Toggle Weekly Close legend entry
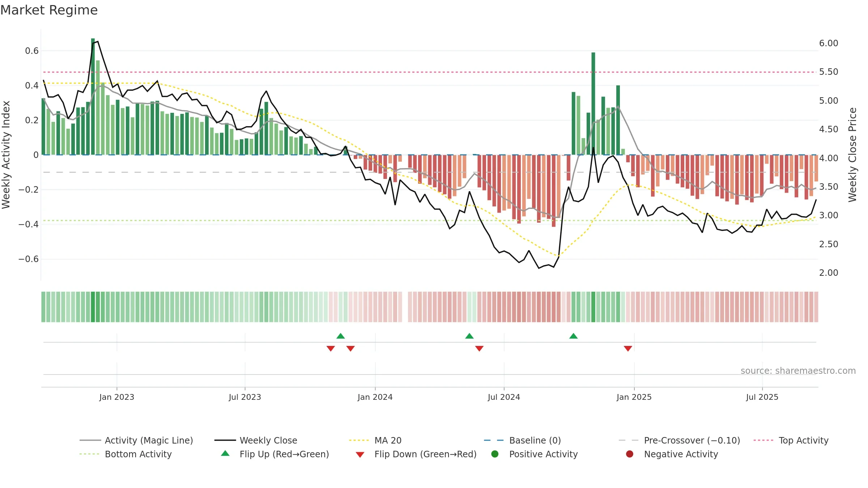Image resolution: width=868 pixels, height=488 pixels. click(256, 440)
